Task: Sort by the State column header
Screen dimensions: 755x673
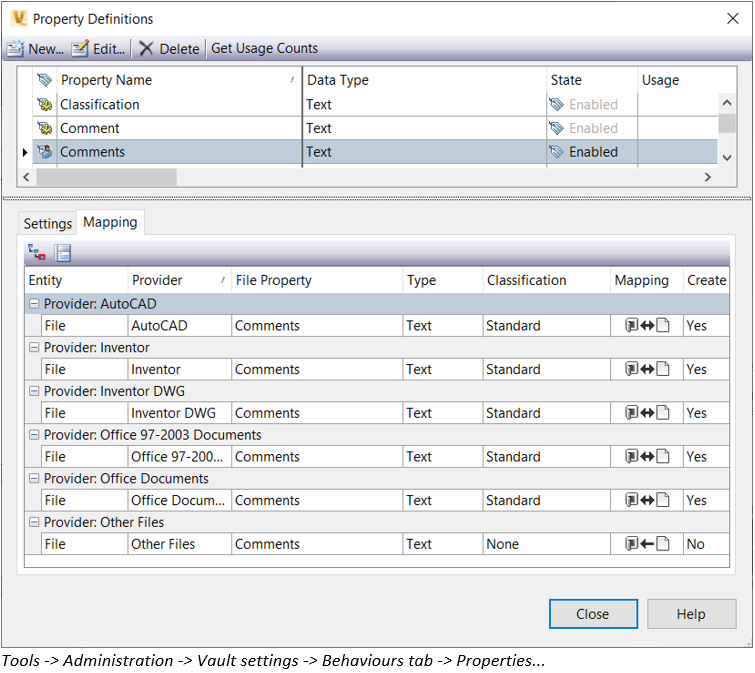Action: click(592, 80)
